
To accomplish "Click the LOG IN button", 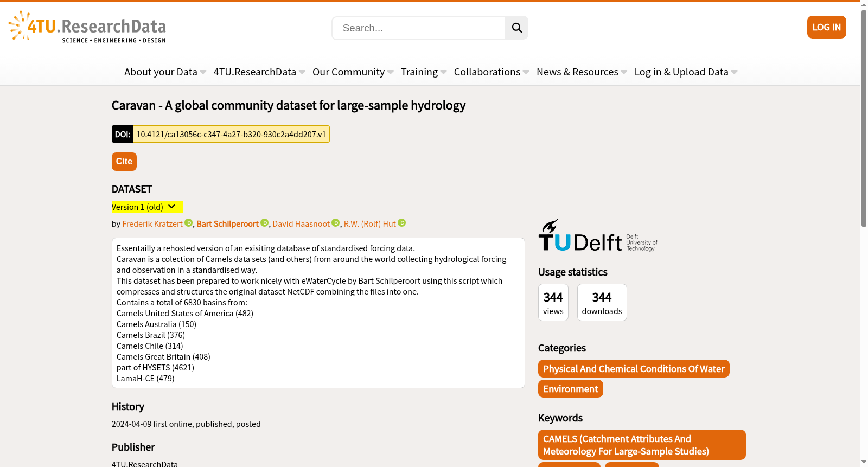I will pyautogui.click(x=826, y=27).
